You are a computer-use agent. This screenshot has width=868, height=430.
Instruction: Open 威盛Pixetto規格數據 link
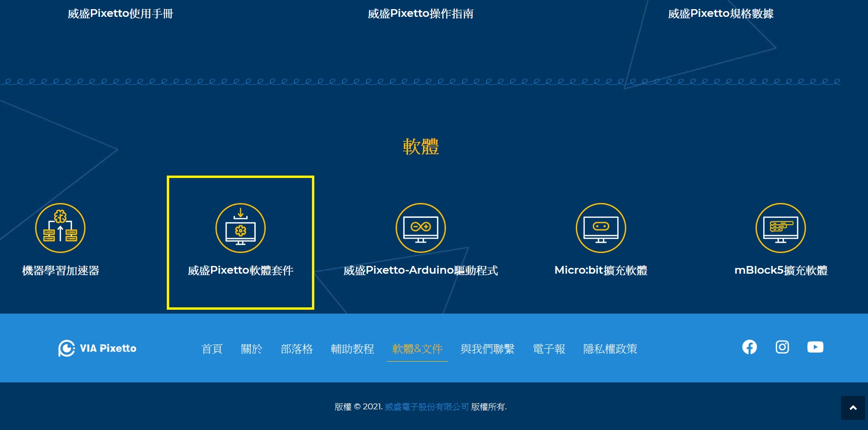721,13
